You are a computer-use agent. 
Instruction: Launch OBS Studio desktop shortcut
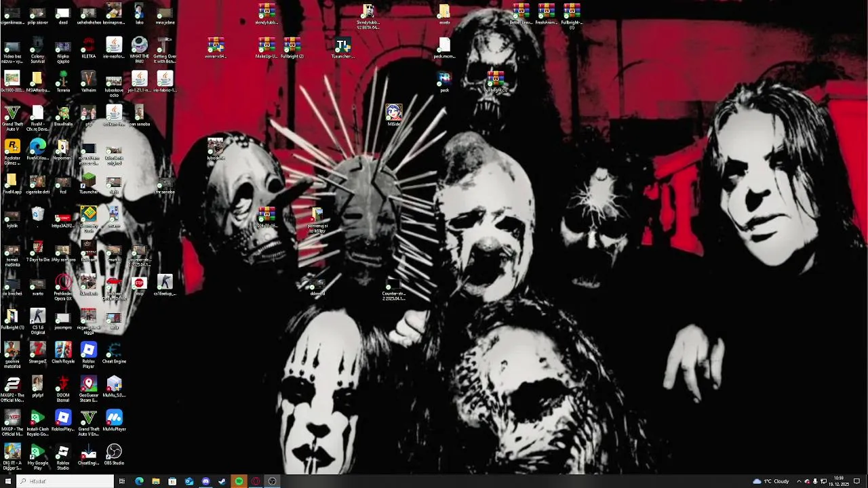point(114,455)
